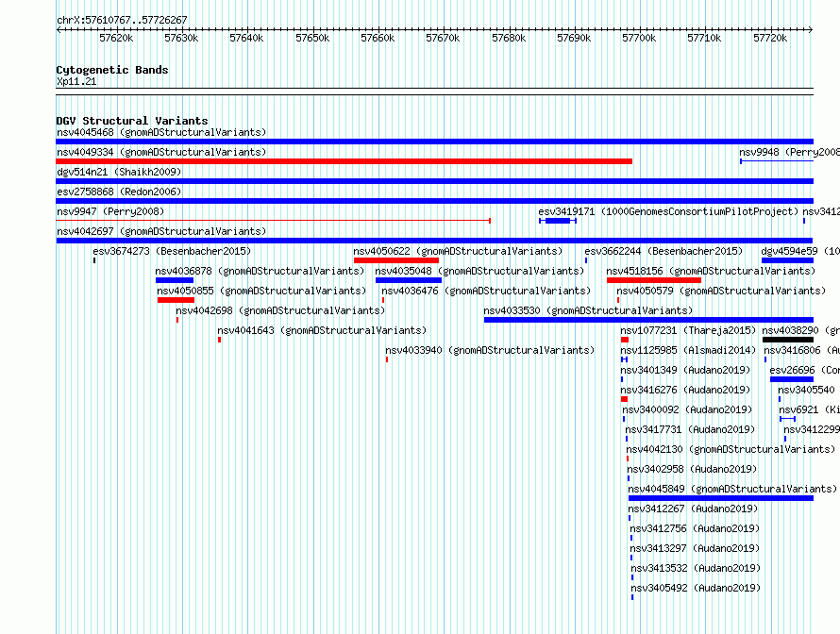Click the chrX:57610767..57726267 coordinate label
This screenshot has width=840, height=634.
pos(122,20)
